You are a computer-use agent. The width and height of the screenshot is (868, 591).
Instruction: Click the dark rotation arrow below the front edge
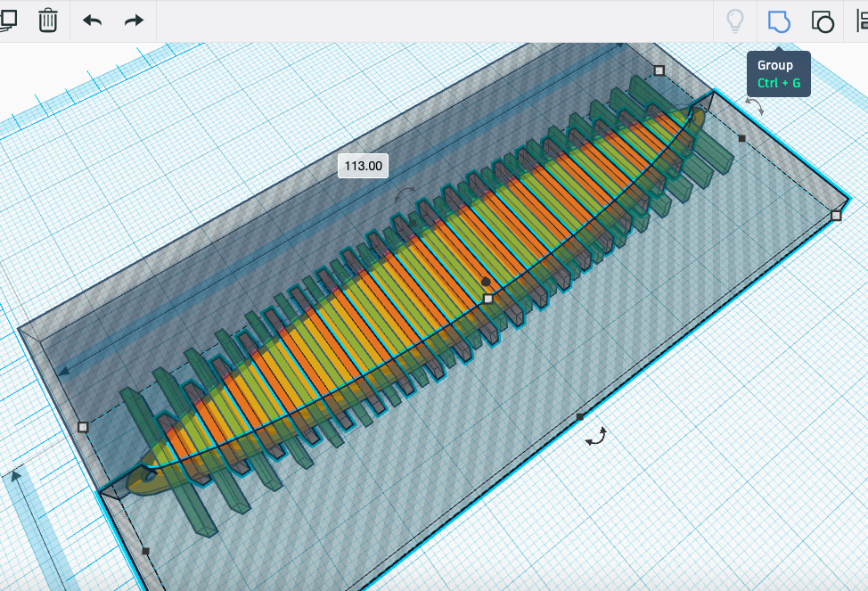(596, 437)
